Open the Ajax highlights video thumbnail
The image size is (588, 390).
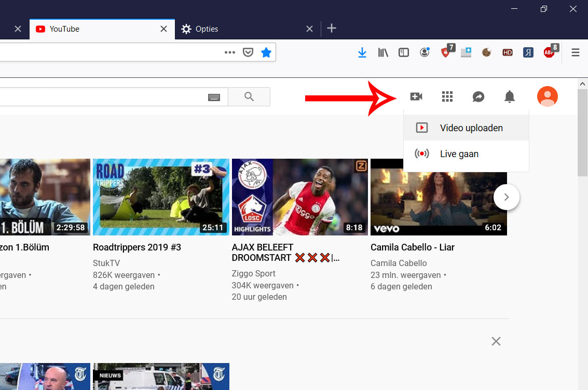tap(299, 197)
